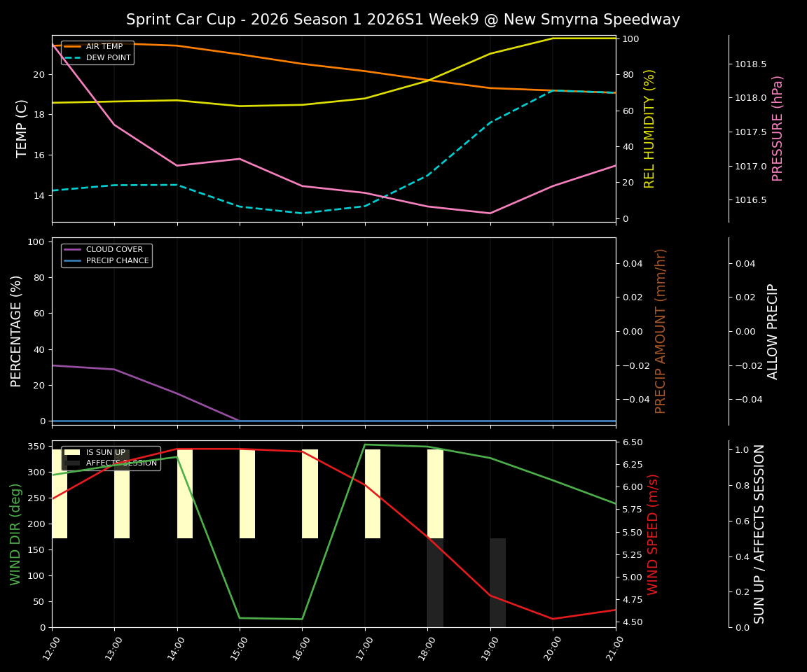This screenshot has width=807, height=672.
Task: Expand the temperature legend box
Action: tap(96, 52)
